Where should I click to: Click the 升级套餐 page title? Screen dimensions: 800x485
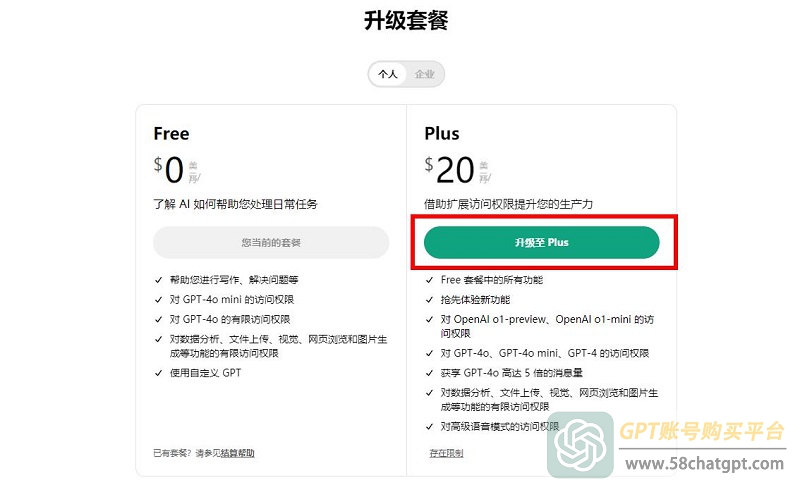[406, 21]
